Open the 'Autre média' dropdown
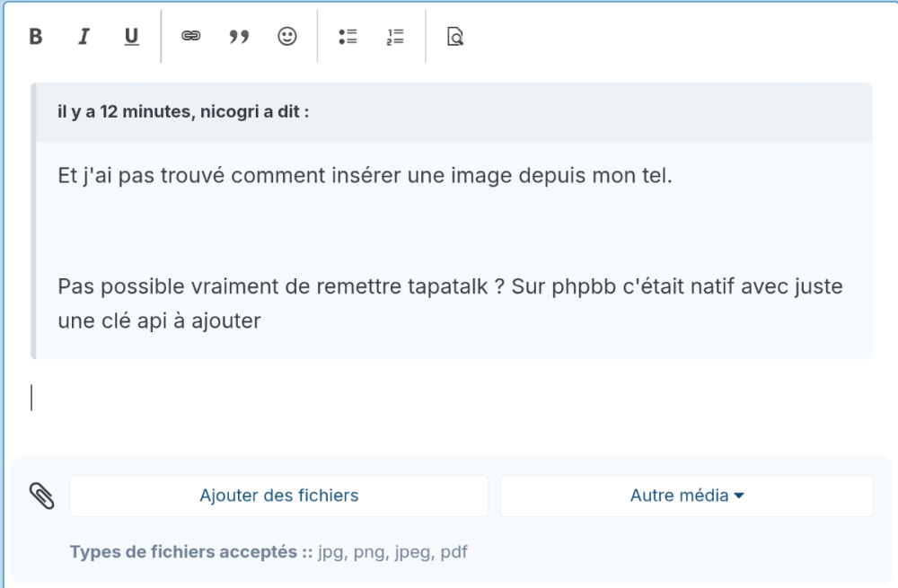898x588 pixels. pyautogui.click(x=687, y=496)
